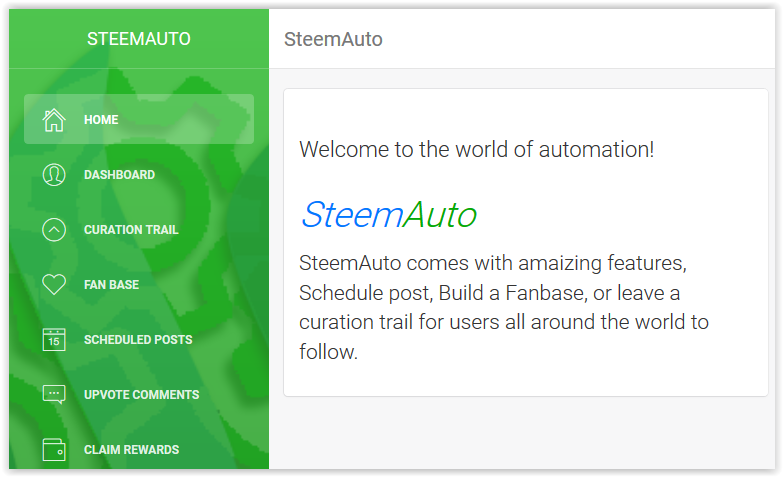783x477 pixels.
Task: Go to the DASHBOARD menu item
Action: pos(119,175)
